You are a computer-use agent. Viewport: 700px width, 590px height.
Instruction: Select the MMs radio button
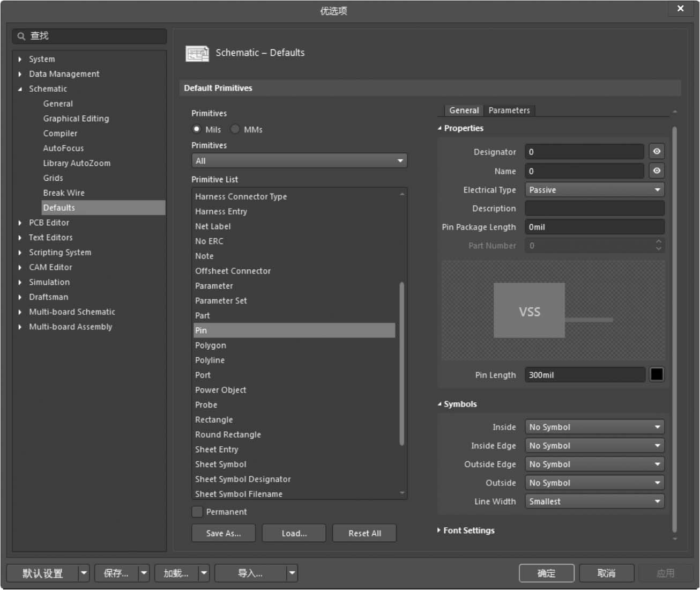click(x=235, y=129)
